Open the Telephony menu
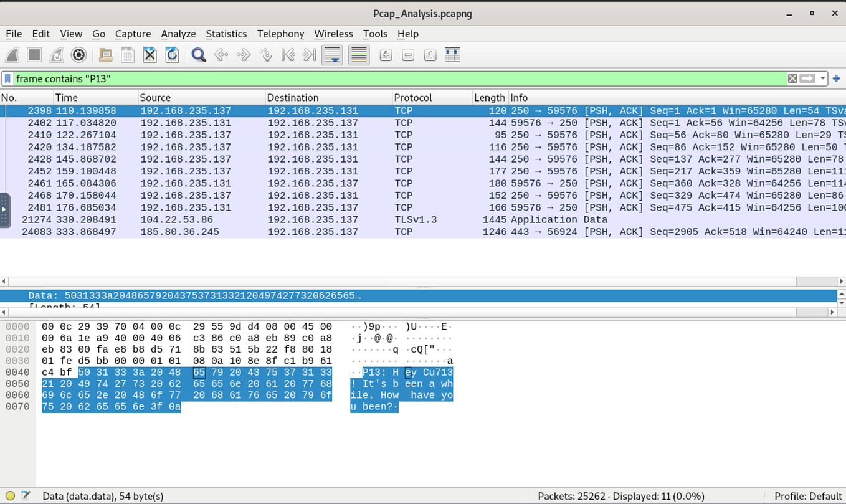846x504 pixels. click(280, 34)
